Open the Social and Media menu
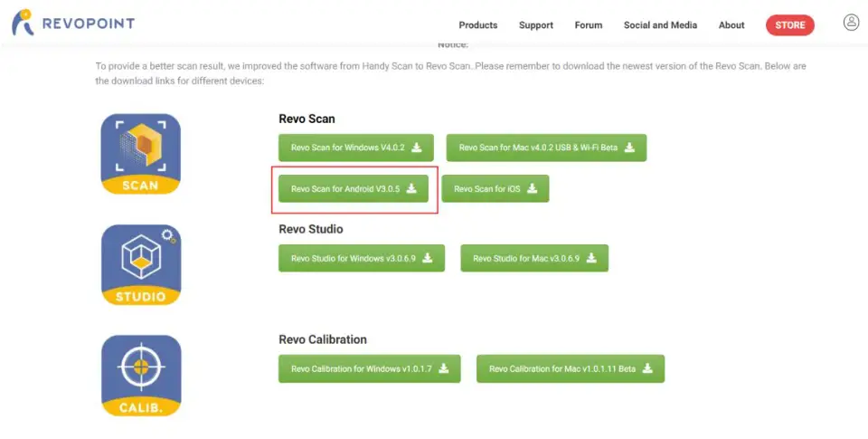The height and width of the screenshot is (439, 868). tap(660, 25)
